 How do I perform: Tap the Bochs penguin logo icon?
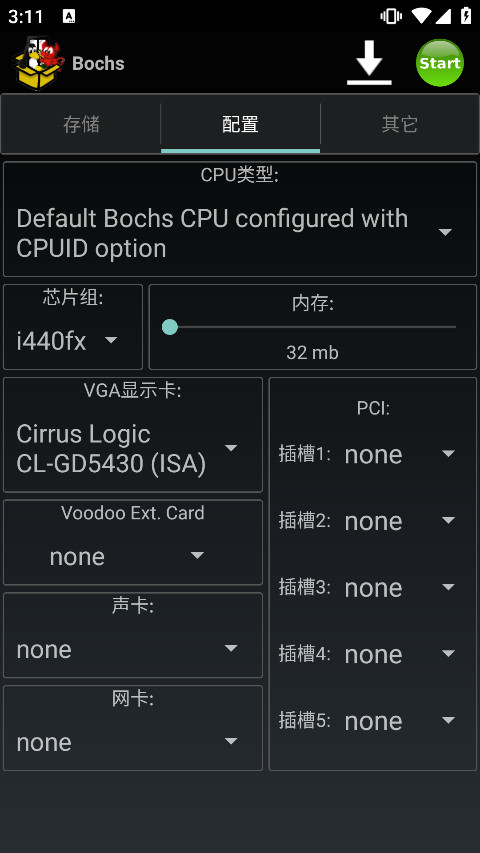[38, 63]
